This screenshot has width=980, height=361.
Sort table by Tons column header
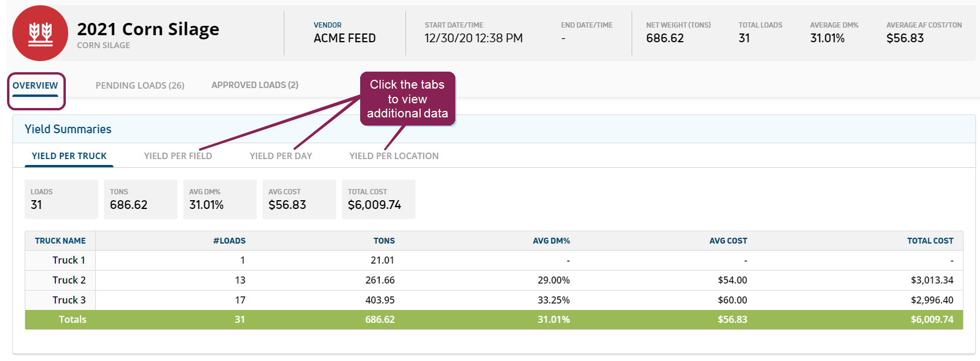[x=384, y=241]
